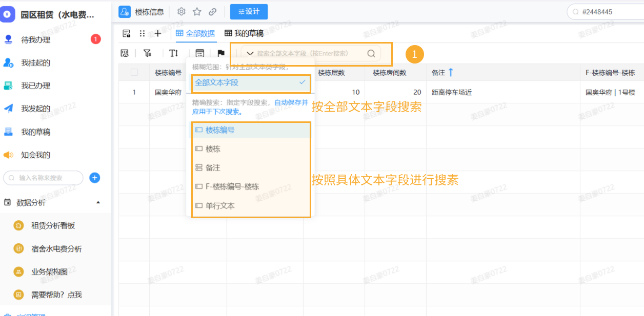644x316 pixels.
Task: Expand the search field scope dropdown arrow
Action: coord(251,53)
